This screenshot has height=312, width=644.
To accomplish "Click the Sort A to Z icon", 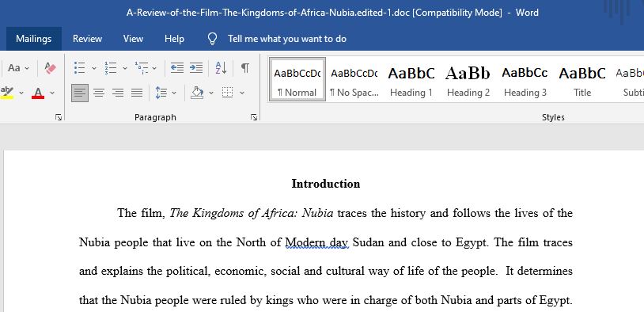I will [x=221, y=68].
